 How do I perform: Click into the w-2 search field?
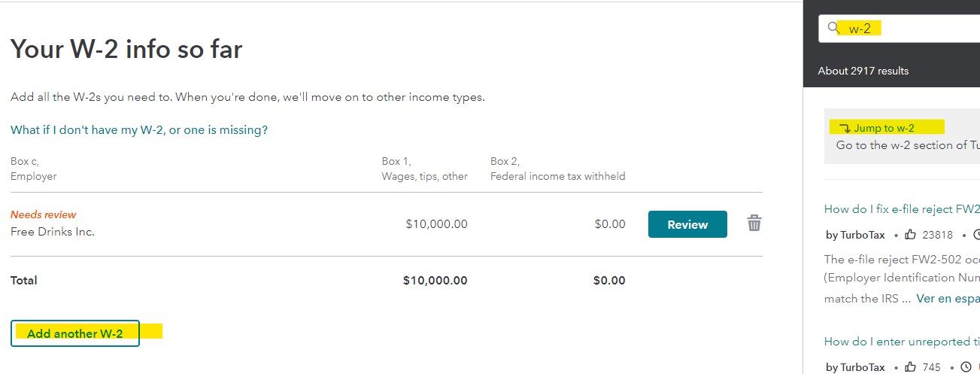point(900,29)
